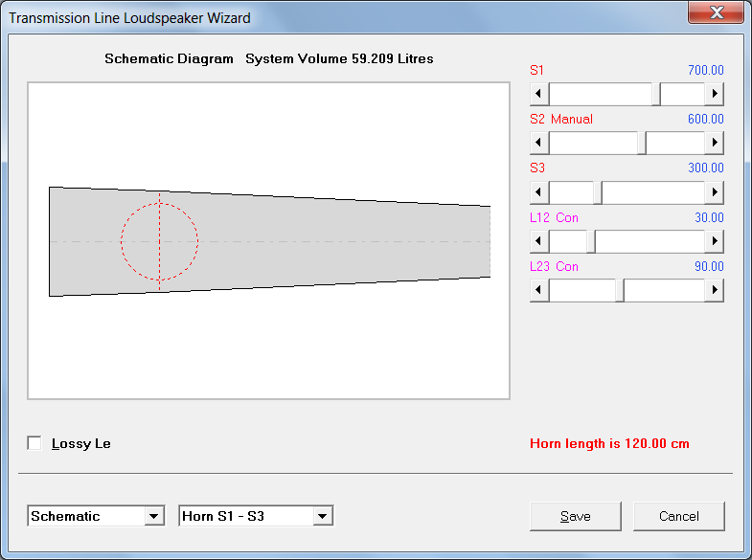
Task: Click the S2 slider left arrow
Action: pos(539,143)
